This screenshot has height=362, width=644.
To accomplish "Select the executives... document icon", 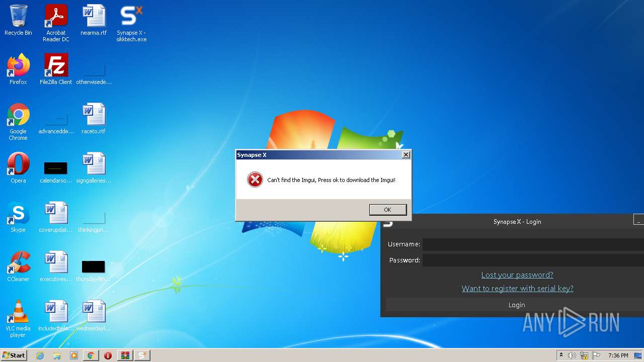I will [56, 266].
